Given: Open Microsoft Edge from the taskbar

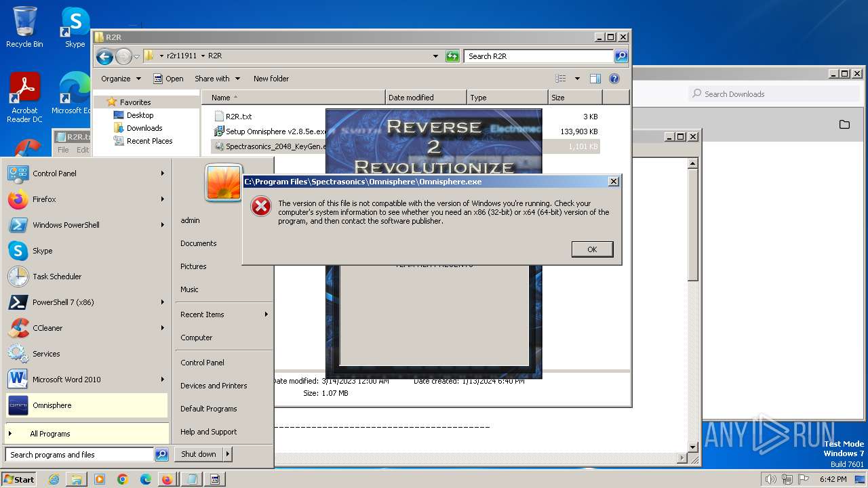Looking at the screenshot, I should pos(146,479).
